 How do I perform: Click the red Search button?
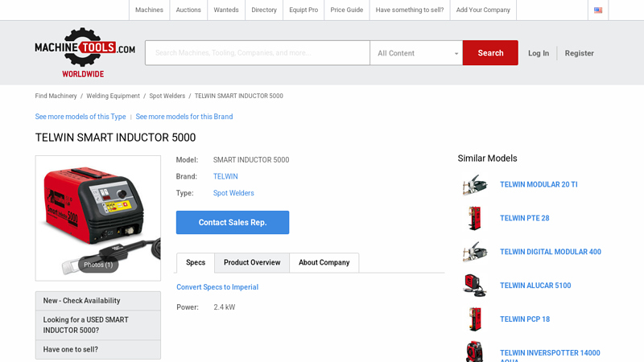[490, 53]
